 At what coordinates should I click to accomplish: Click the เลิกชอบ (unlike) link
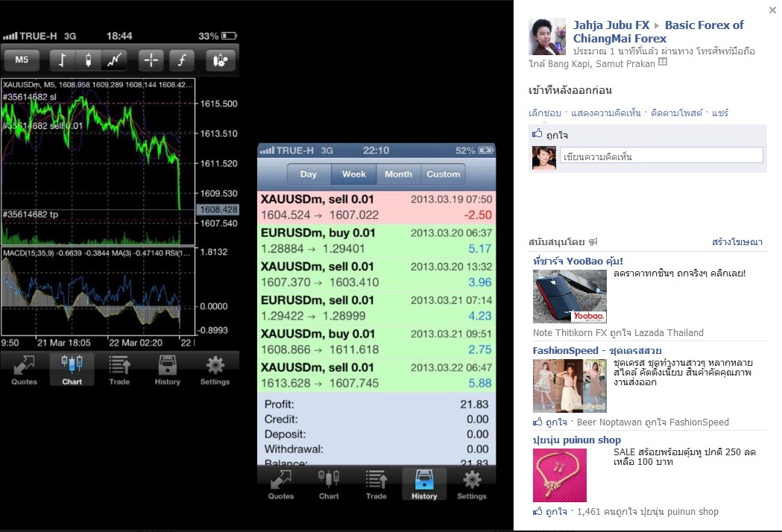[545, 113]
